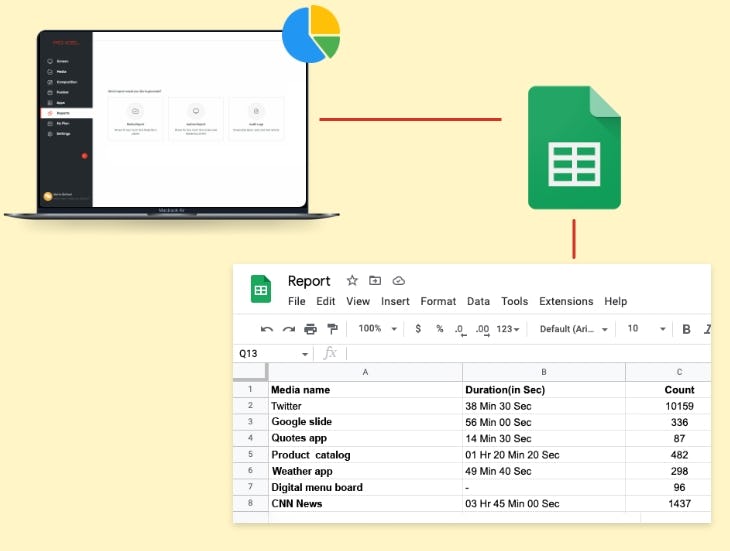Increase decimal places icon
This screenshot has height=551, width=730.
pyautogui.click(x=482, y=330)
